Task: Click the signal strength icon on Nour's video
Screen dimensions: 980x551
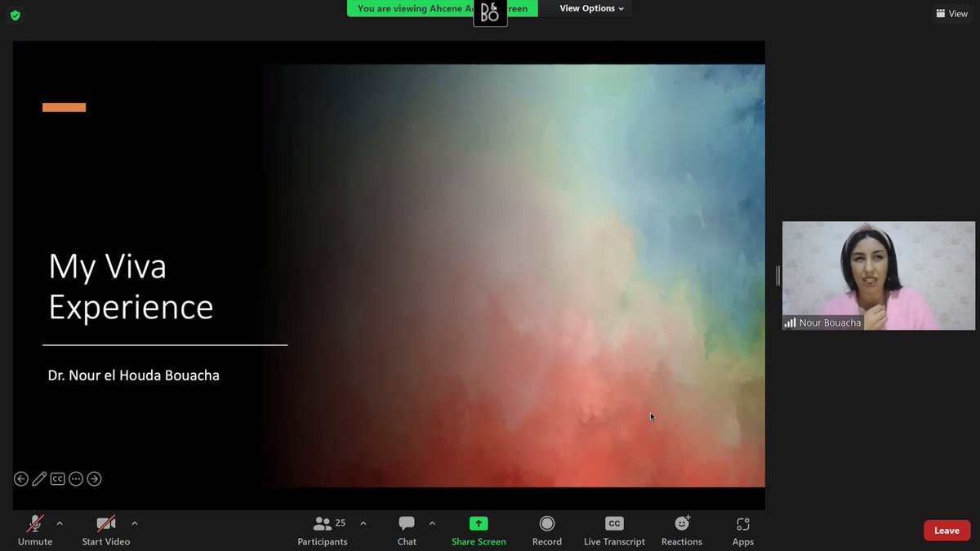Action: [790, 322]
